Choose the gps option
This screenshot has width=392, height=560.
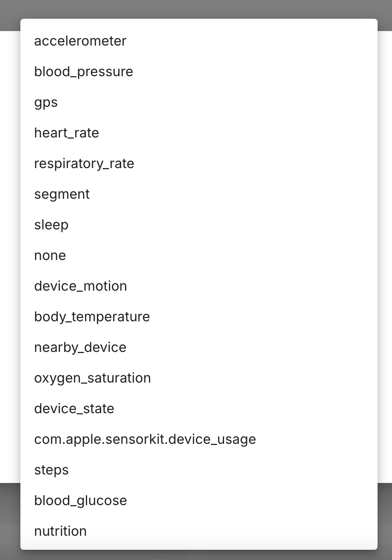[x=46, y=102]
